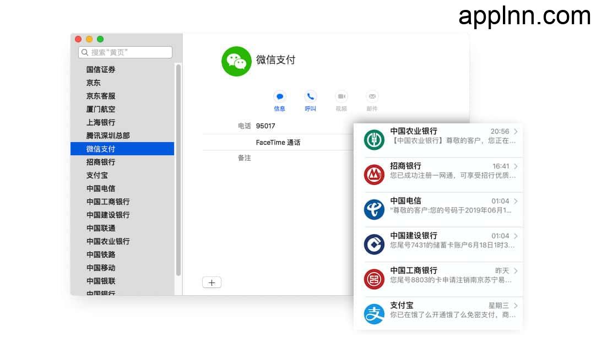Expand 中国电信 message with its chevron

(x=516, y=201)
